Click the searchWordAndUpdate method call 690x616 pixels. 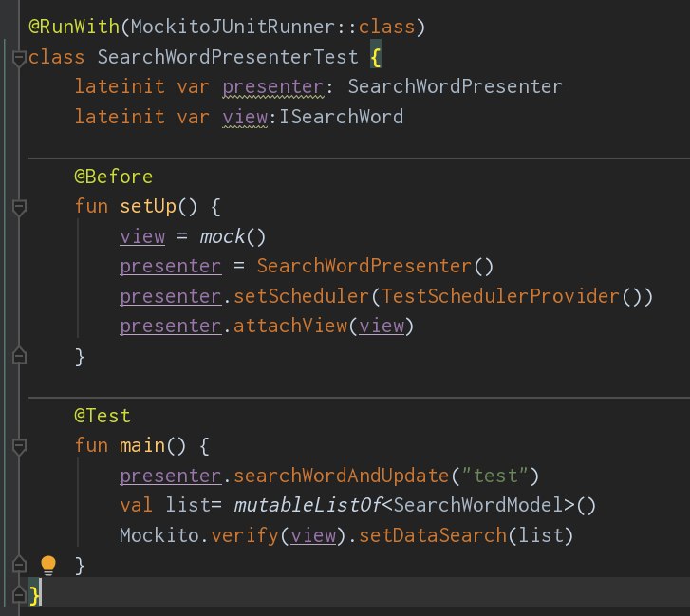(x=341, y=476)
